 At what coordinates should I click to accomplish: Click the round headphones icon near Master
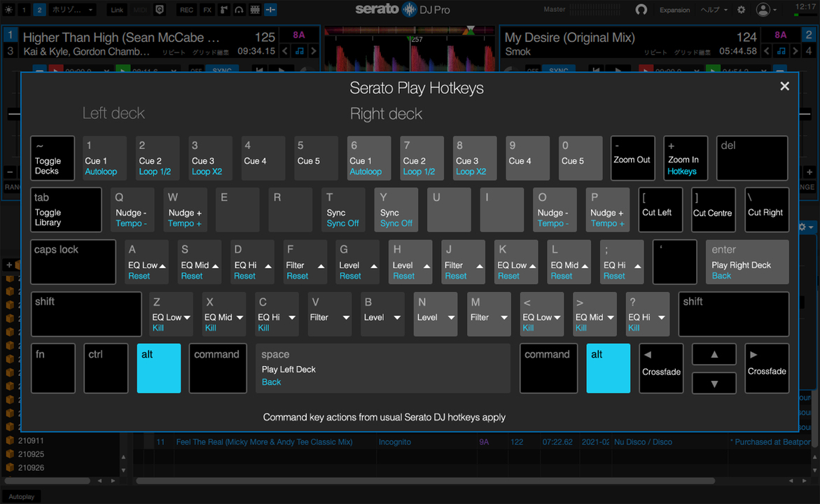(x=641, y=9)
